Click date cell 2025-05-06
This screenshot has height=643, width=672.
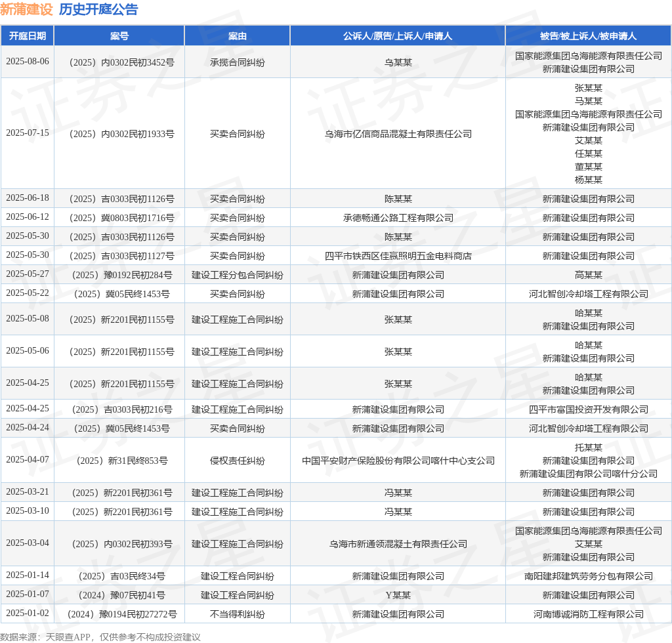28,351
